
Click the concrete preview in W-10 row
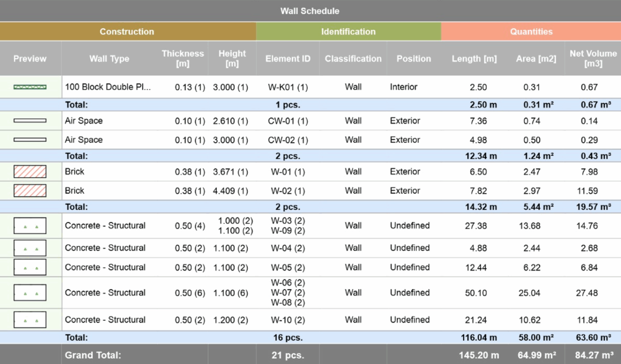30,320
